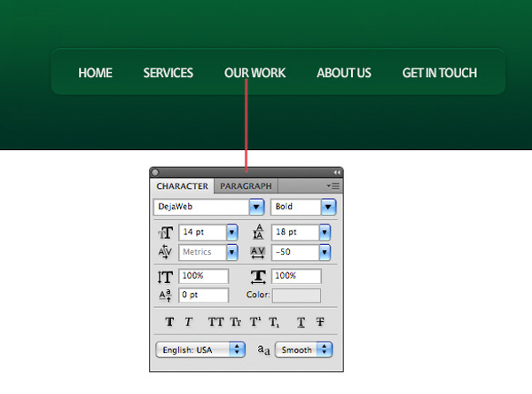Click the HOME navigation item

coord(95,73)
